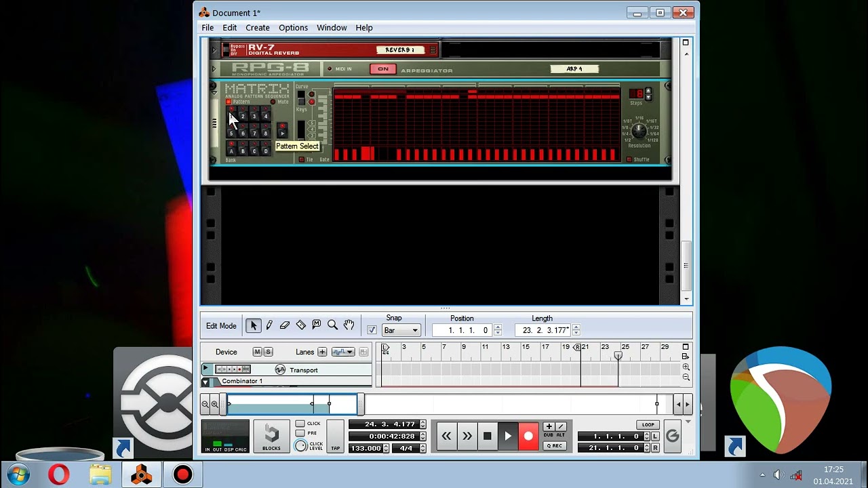Viewport: 868px width, 488px height.
Task: Fold the RPG-8 Arpeggiator device
Action: [214, 68]
